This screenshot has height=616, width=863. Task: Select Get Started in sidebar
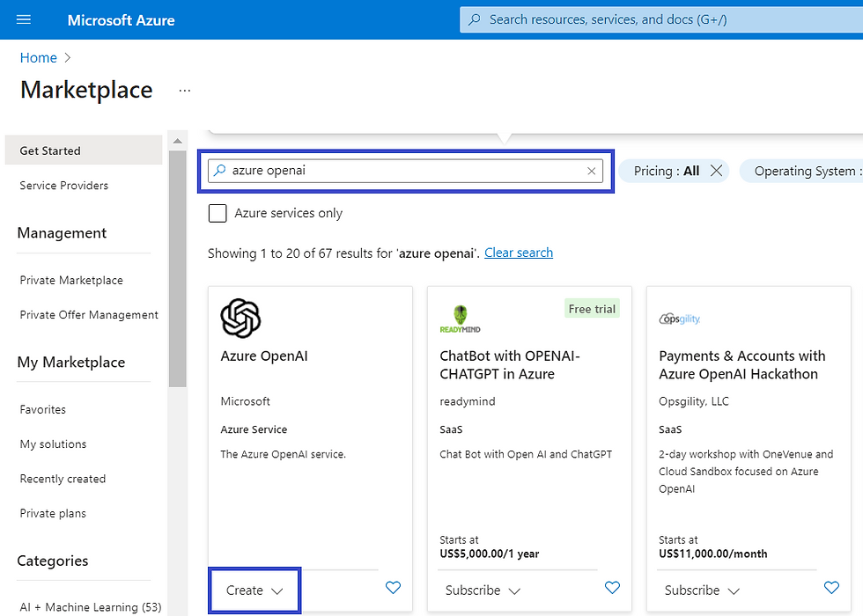pos(84,150)
